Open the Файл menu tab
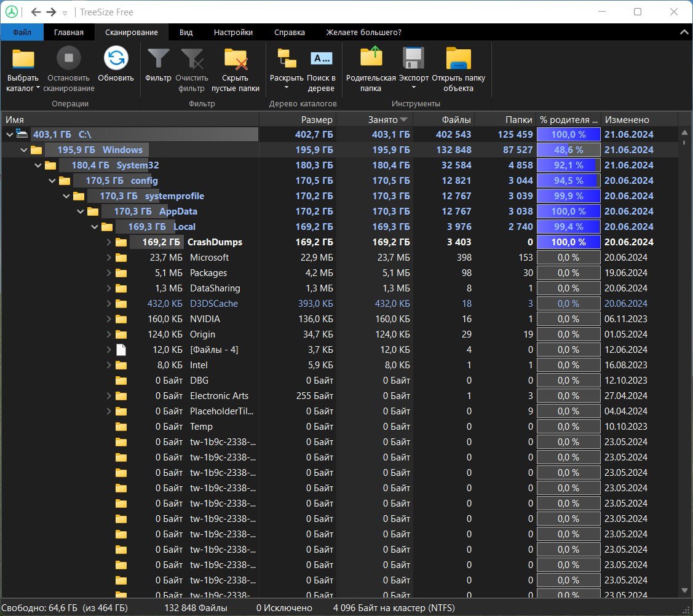This screenshot has height=616, width=693. tap(22, 32)
